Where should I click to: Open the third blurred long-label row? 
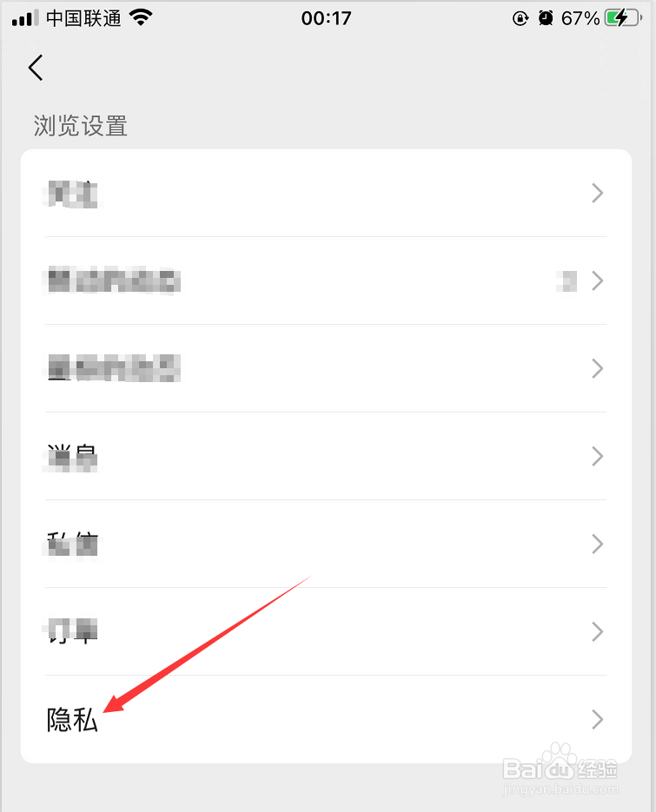tap(326, 368)
